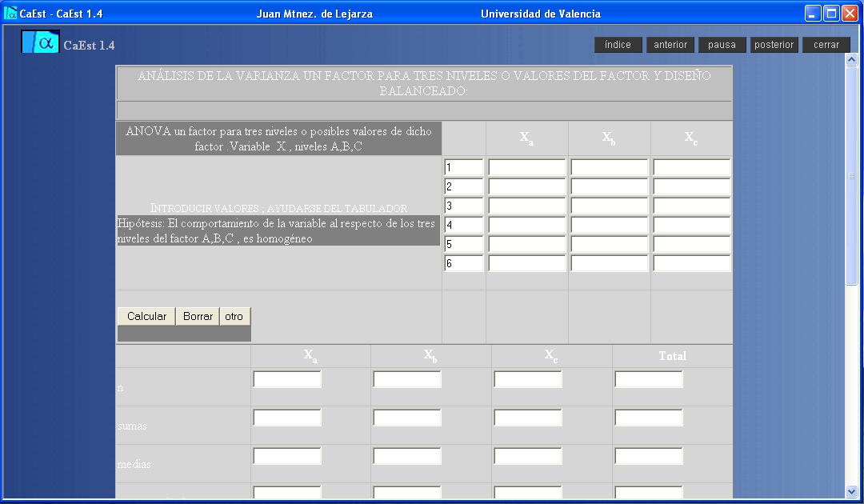Click the 'Total' column header
This screenshot has width=864, height=504.
(672, 356)
